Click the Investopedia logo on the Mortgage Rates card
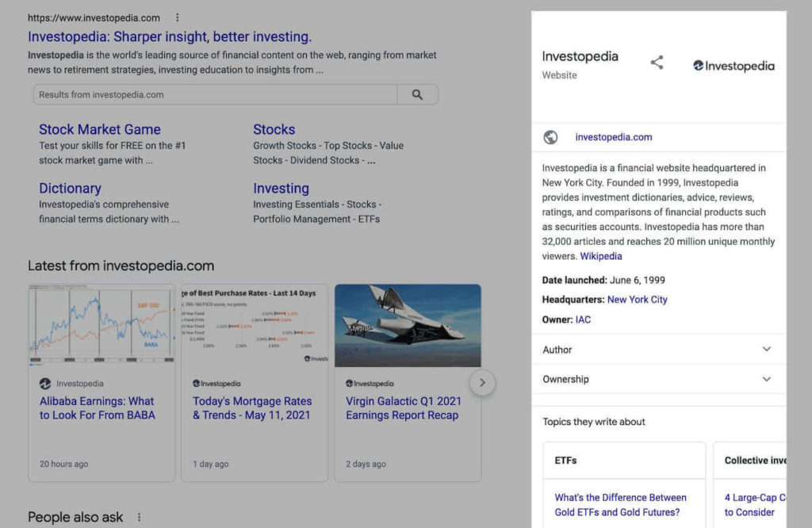 [216, 384]
